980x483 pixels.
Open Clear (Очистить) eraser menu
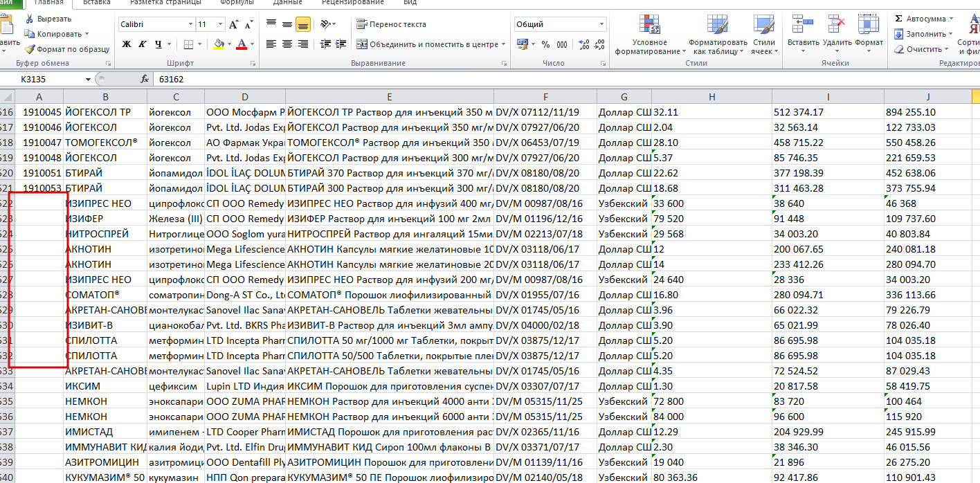point(923,49)
